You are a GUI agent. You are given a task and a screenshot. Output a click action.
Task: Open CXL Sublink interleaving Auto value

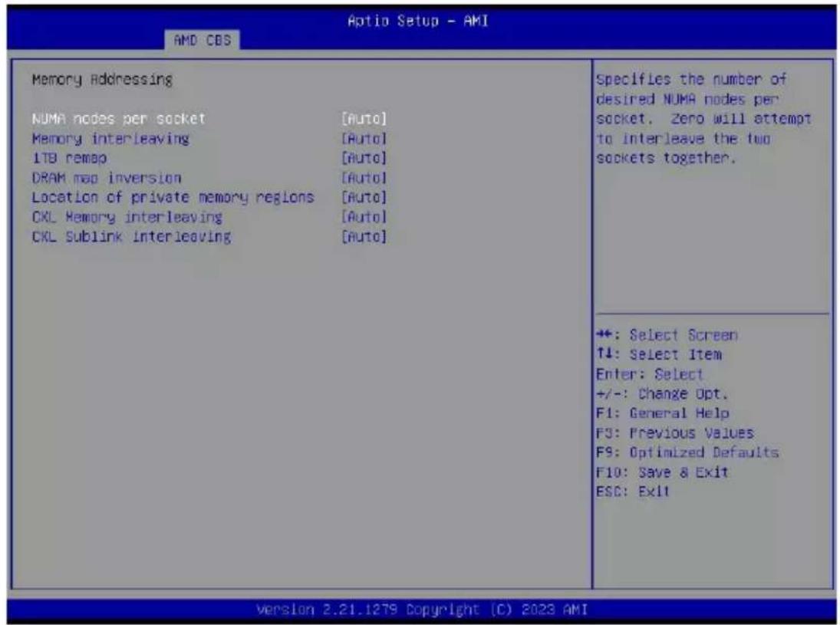pos(364,237)
